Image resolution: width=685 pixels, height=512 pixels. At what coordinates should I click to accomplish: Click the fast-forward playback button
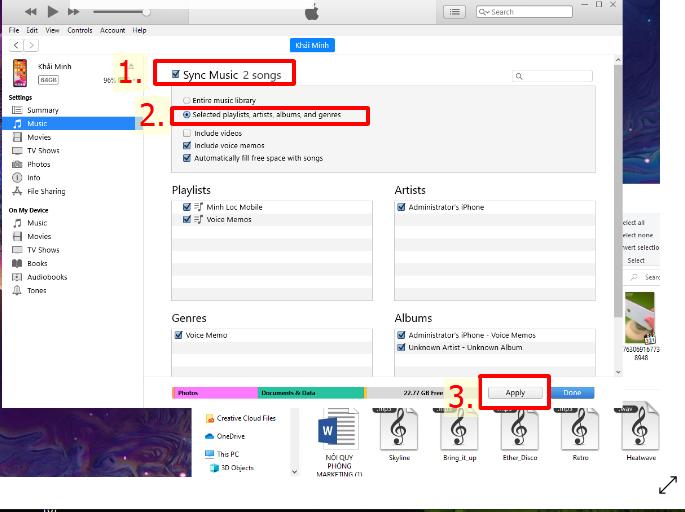tap(73, 12)
